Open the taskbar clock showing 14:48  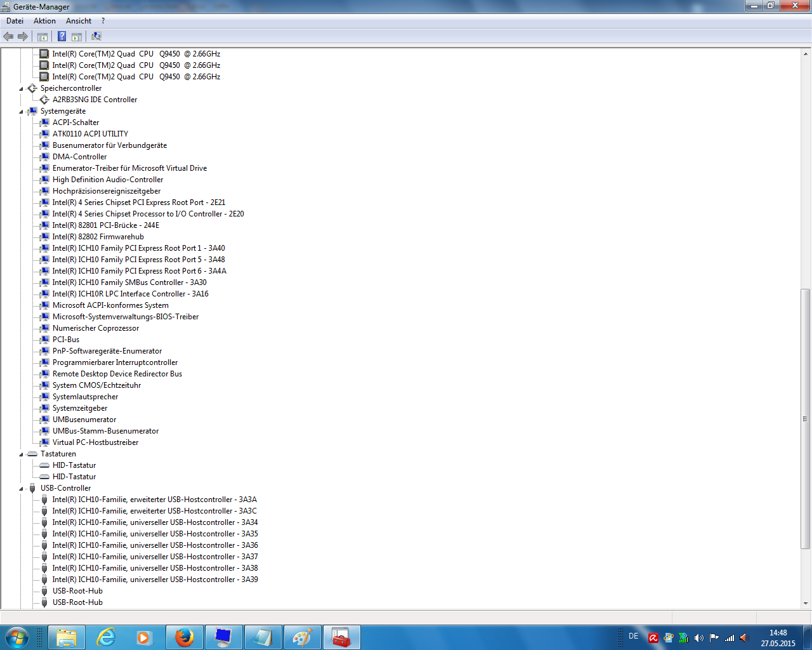(778, 638)
